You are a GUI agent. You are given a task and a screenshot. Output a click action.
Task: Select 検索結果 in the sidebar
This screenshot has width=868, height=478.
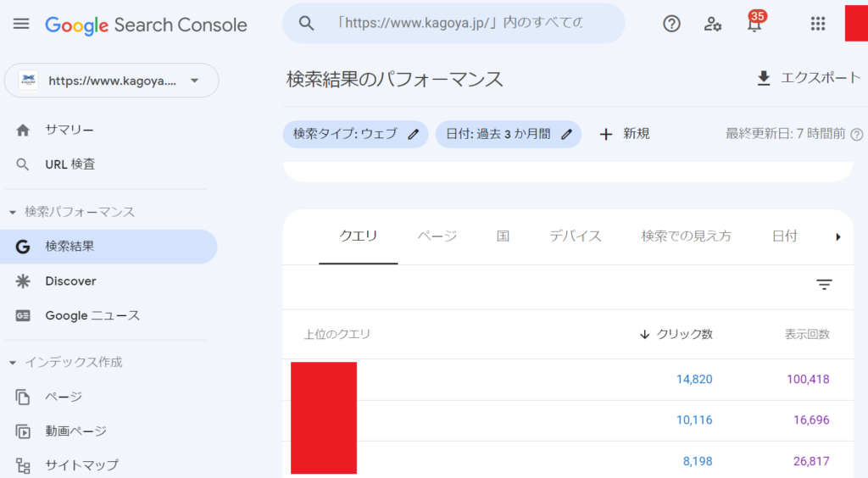point(108,247)
